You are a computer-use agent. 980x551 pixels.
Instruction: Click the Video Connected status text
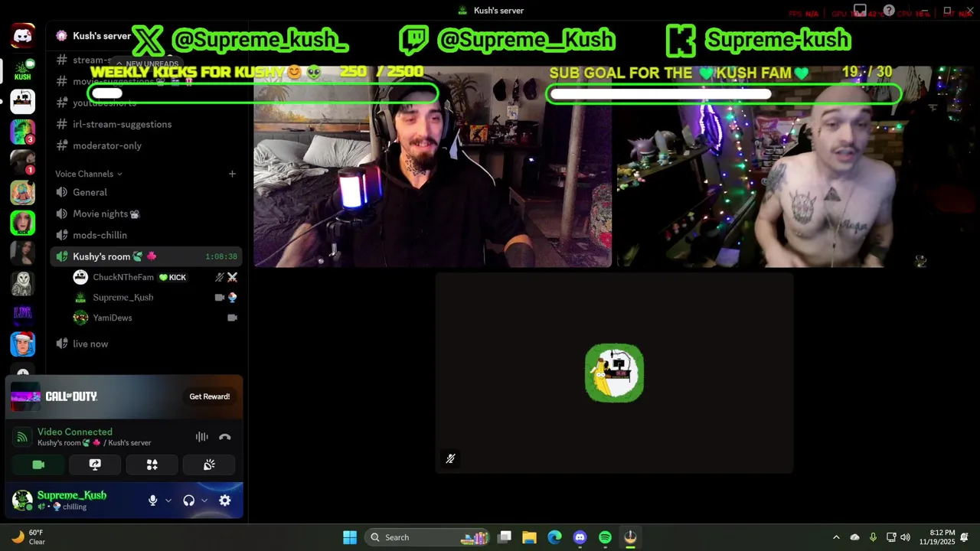[75, 432]
